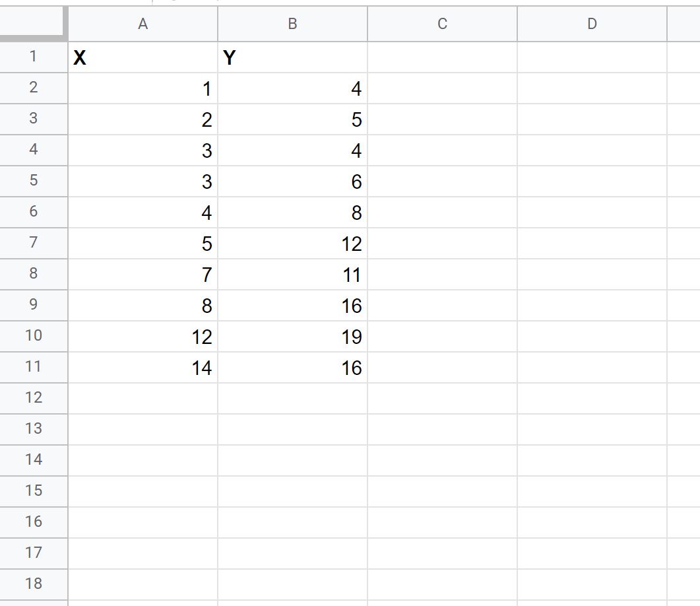The height and width of the screenshot is (606, 700).
Task: Select cell A11 with value 14
Action: tap(143, 368)
